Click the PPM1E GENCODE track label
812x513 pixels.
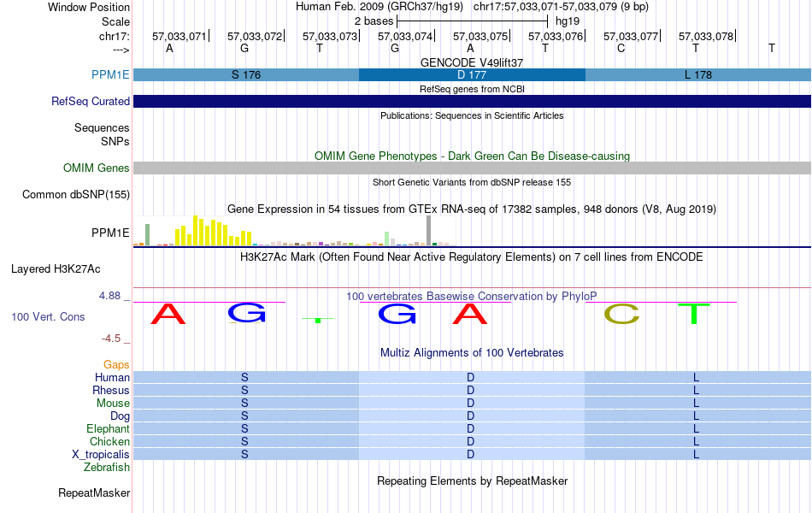point(110,74)
